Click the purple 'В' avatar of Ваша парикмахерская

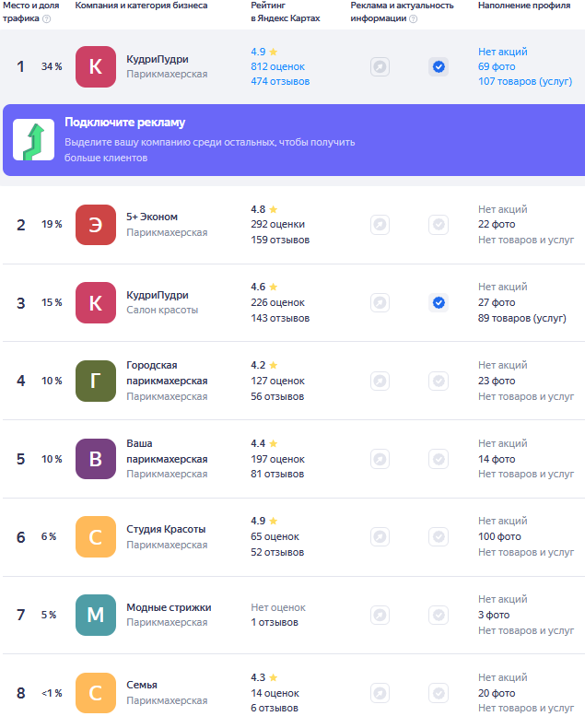pyautogui.click(x=96, y=459)
